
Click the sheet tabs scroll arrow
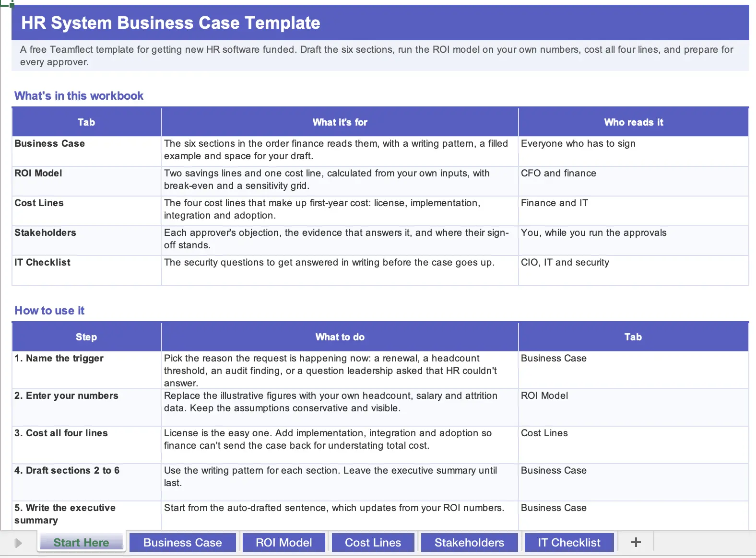18,543
